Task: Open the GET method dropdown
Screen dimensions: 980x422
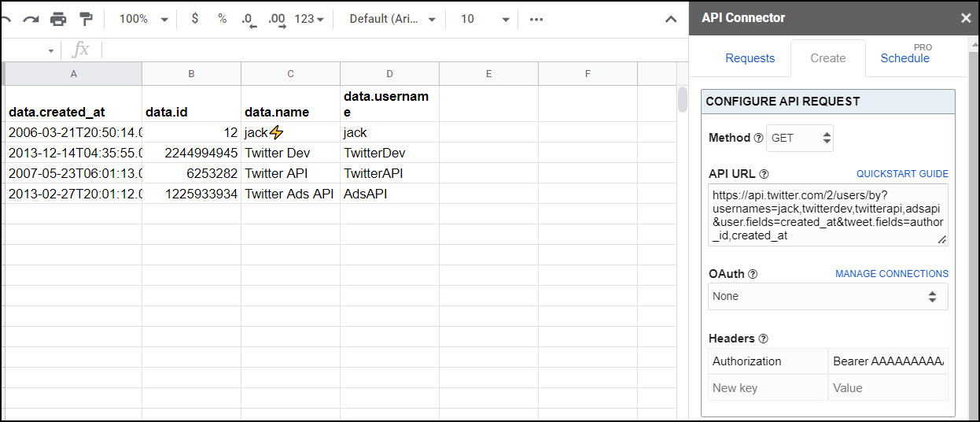Action: coord(800,138)
